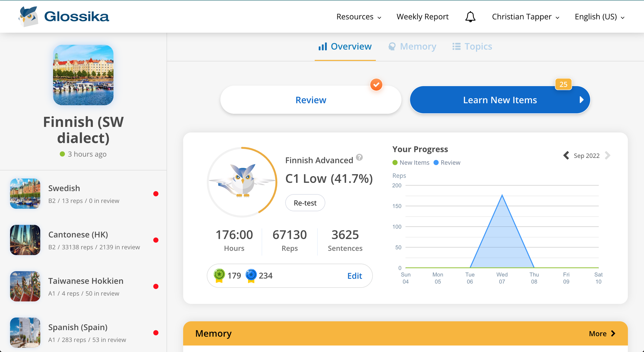Click the Glossika owl logo
The image size is (644, 352).
coord(28,16)
